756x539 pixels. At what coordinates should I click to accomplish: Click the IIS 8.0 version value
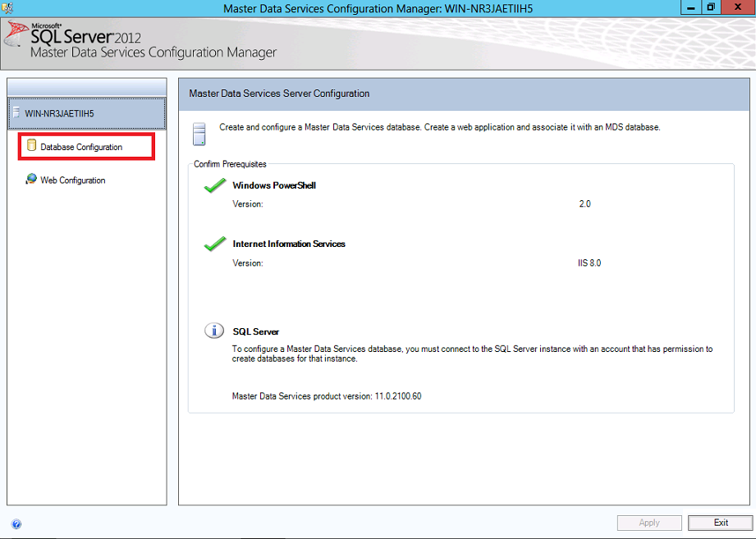(x=589, y=263)
